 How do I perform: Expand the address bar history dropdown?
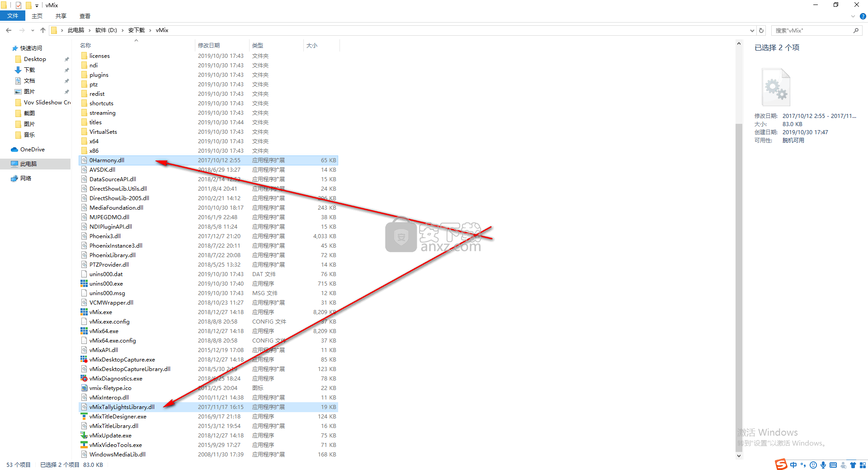(752, 30)
